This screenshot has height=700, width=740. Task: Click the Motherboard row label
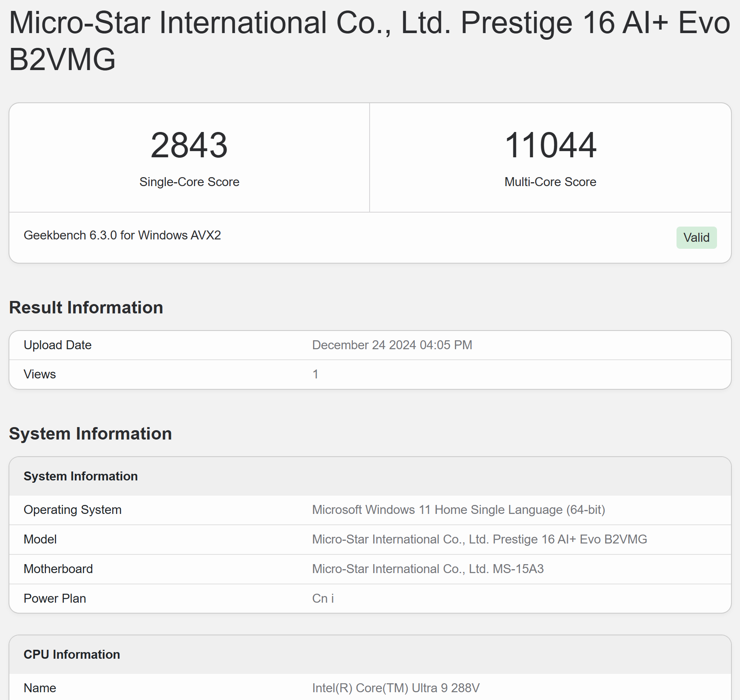(58, 569)
